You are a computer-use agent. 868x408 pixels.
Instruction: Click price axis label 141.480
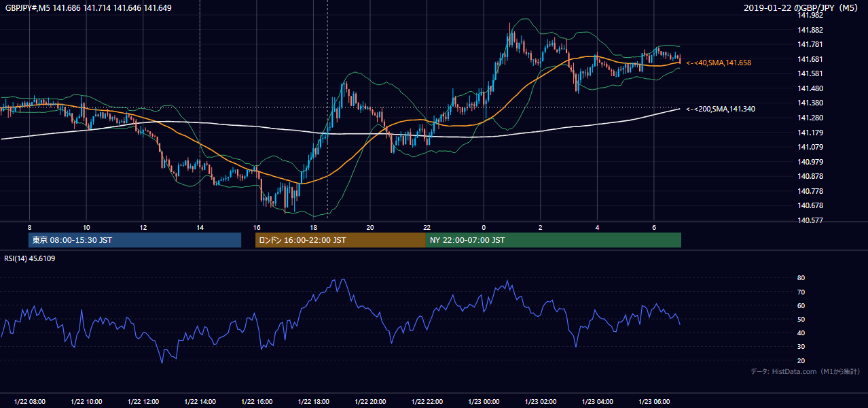click(x=809, y=88)
